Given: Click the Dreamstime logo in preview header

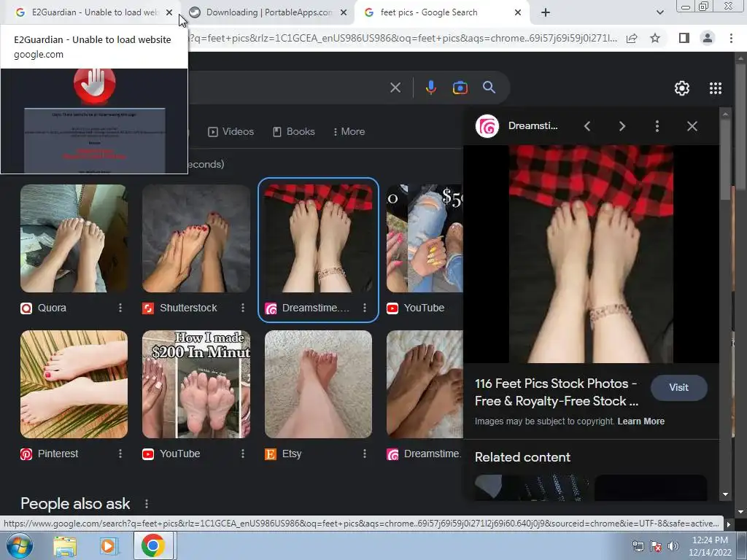Looking at the screenshot, I should click(487, 126).
